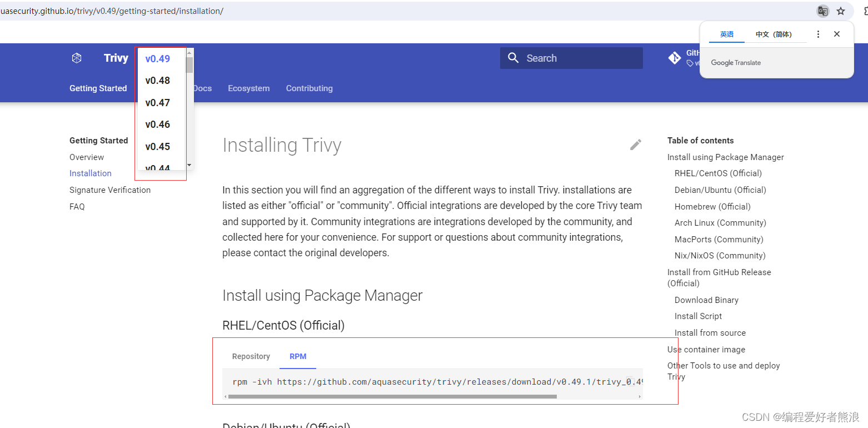
Task: Switch to the Repository tab
Action: [251, 356]
